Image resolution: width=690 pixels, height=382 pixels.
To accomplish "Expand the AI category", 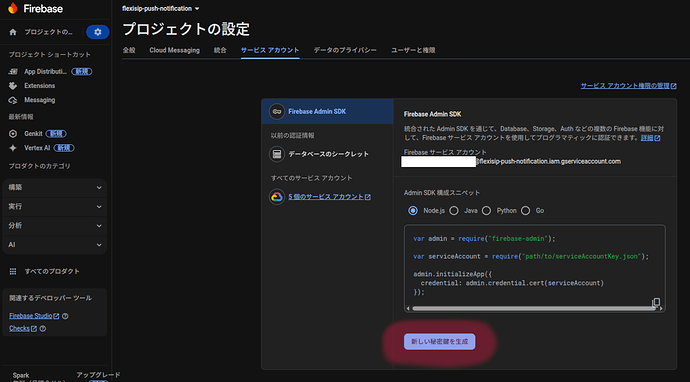I will (55, 245).
